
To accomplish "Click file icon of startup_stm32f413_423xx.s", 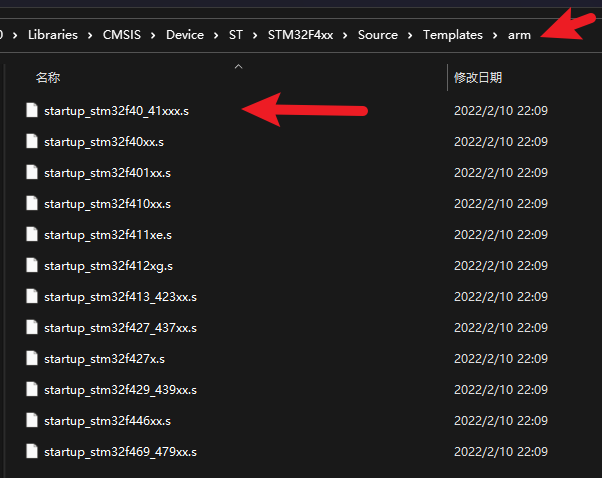I will 32,296.
